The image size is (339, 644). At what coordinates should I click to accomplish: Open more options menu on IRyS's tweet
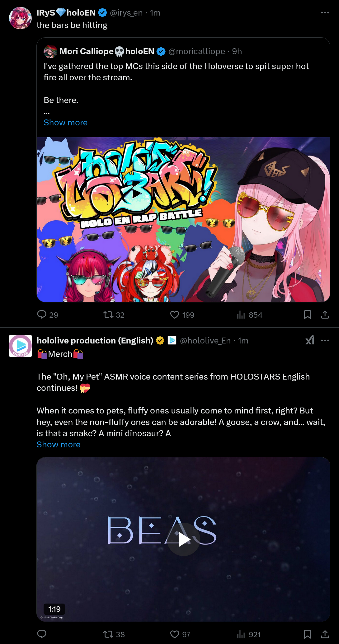[325, 12]
